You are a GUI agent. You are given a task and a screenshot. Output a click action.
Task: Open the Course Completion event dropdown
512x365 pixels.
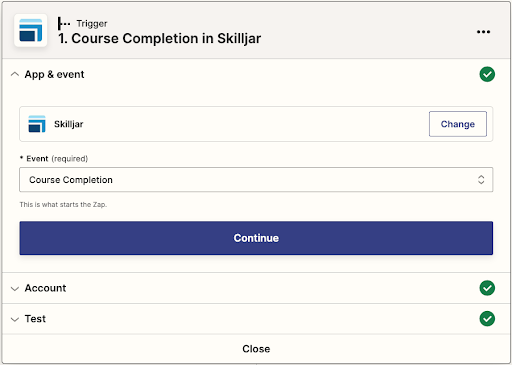click(x=256, y=180)
